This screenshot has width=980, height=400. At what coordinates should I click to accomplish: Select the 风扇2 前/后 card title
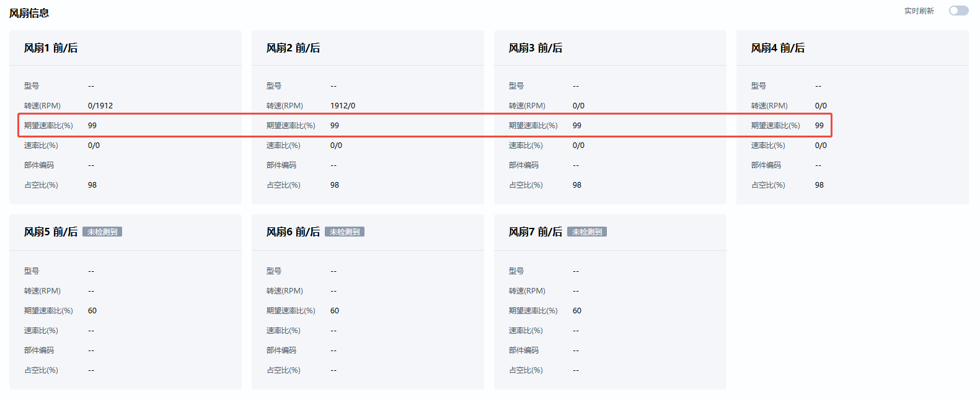pos(293,48)
